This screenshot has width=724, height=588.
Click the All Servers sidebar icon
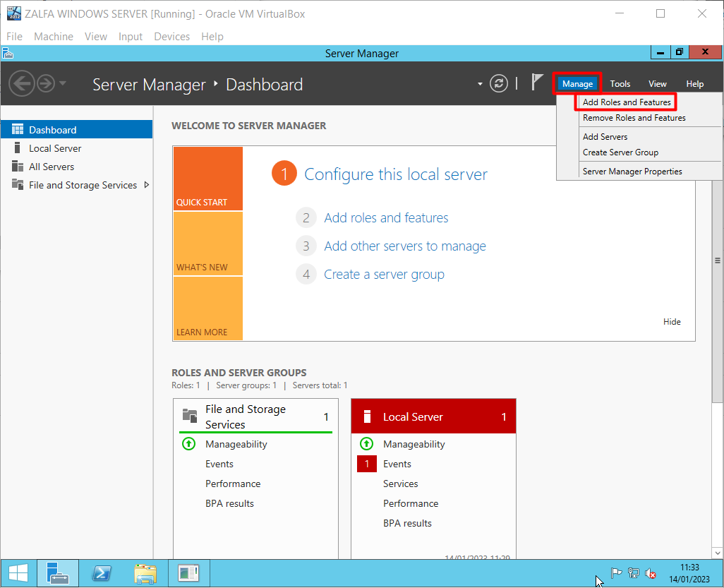(18, 167)
